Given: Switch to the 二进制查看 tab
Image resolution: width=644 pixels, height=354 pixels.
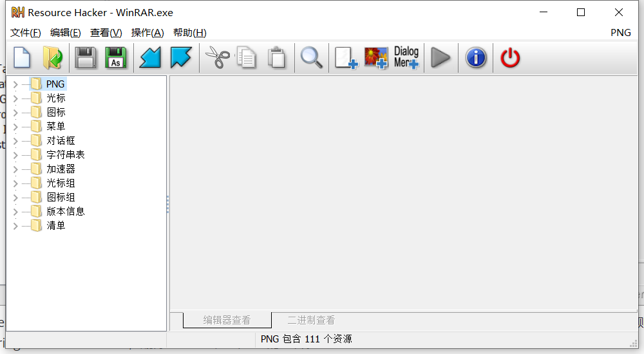Looking at the screenshot, I should [x=311, y=320].
